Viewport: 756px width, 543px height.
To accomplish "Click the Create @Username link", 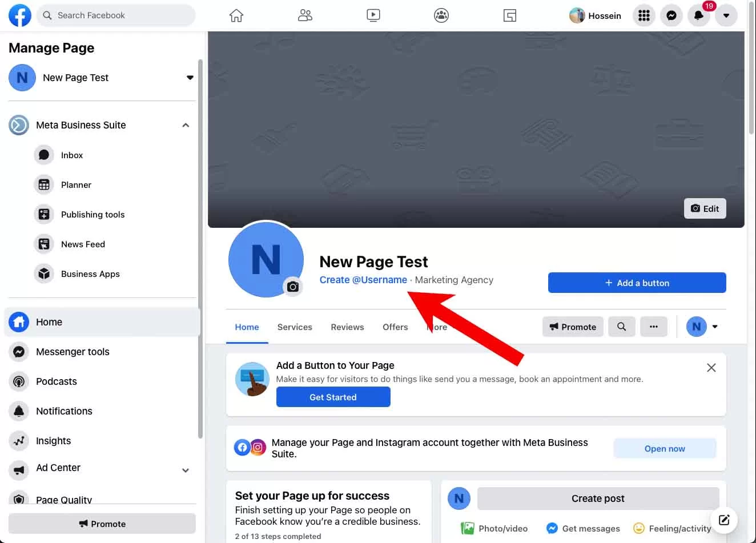I will click(363, 280).
